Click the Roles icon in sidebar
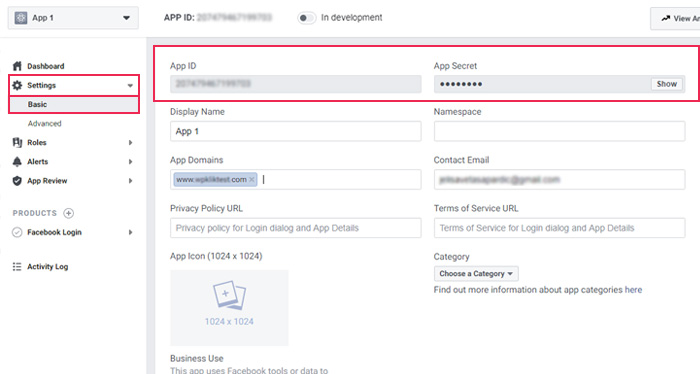700x374 pixels. click(17, 142)
